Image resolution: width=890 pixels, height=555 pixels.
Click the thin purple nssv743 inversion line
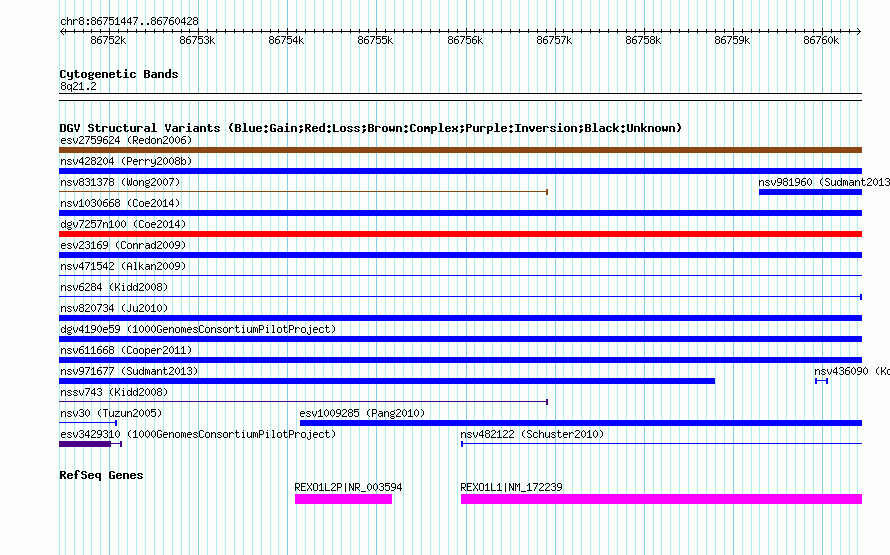click(x=304, y=402)
